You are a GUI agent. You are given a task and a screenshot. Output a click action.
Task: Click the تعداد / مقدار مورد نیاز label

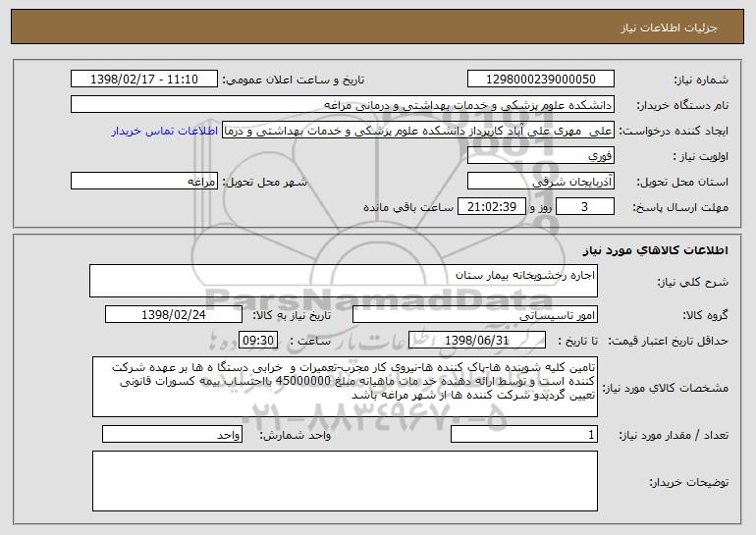tap(674, 435)
